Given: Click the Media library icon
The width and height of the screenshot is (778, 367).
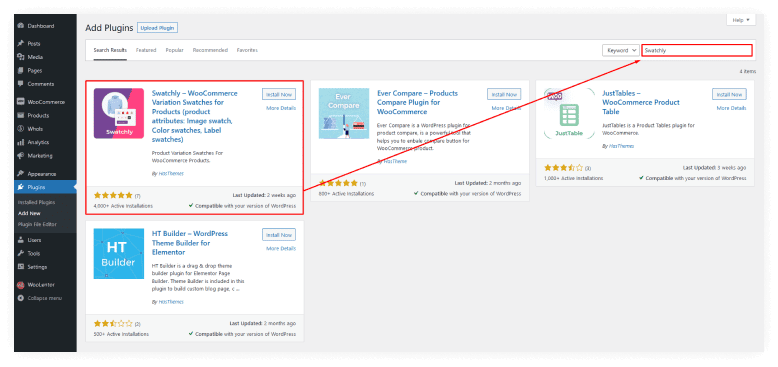Looking at the screenshot, I should tap(21, 57).
